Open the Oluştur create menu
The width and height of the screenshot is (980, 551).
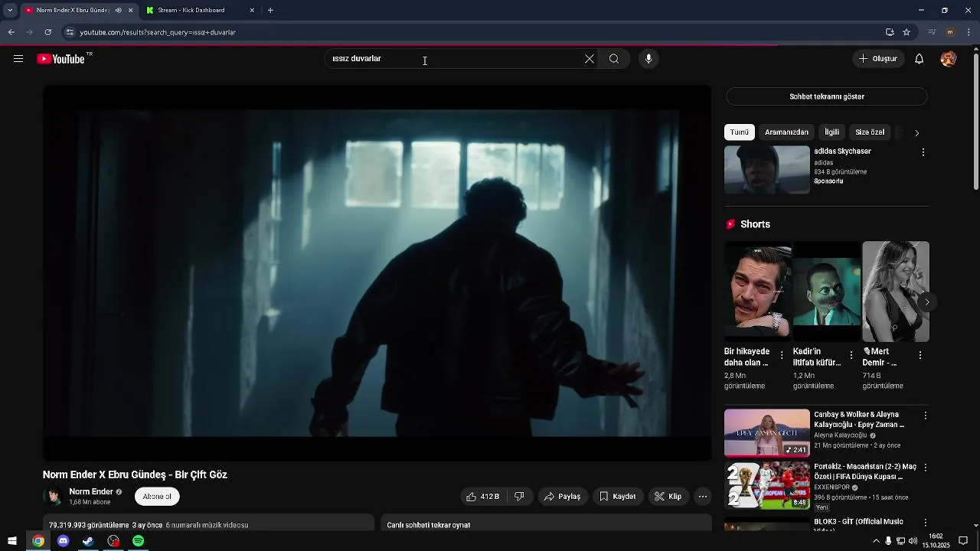(x=877, y=59)
